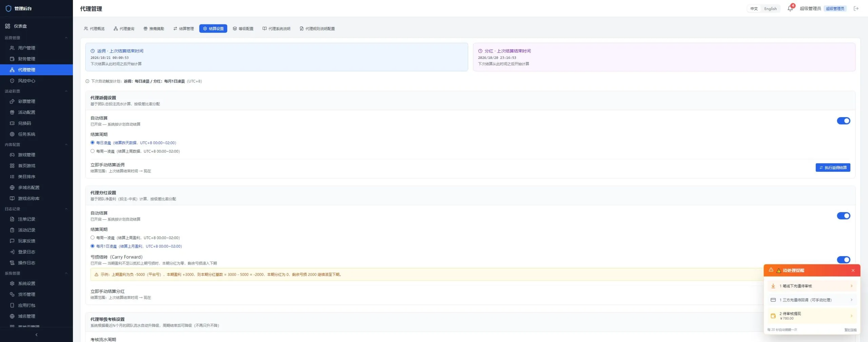Open 兑换码 in the sidebar

point(36,123)
